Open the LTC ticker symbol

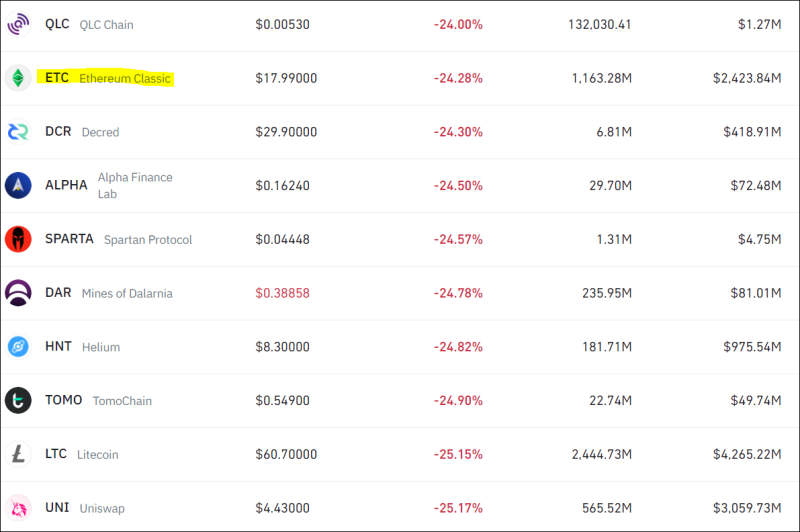(56, 454)
